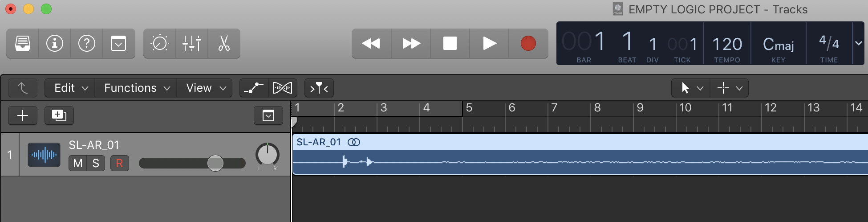Open the Library panel
Viewport: 868px width, 222px height.
(x=23, y=44)
